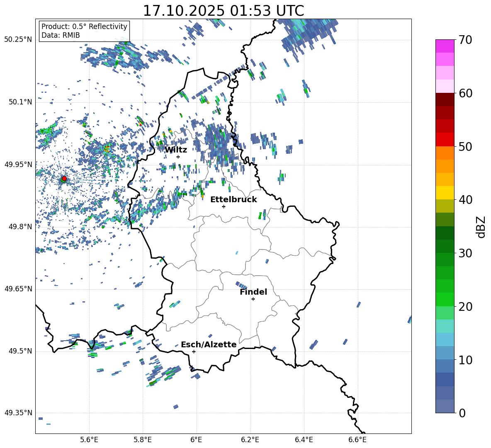
Task: Click the dBZ colorbar axis label
Action: click(x=481, y=227)
